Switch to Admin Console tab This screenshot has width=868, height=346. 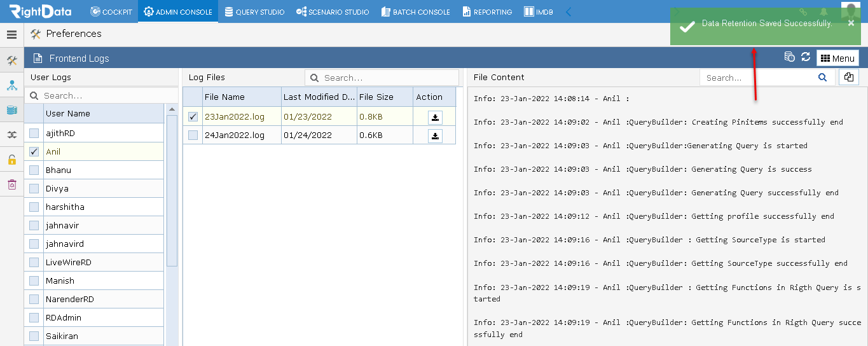click(178, 11)
